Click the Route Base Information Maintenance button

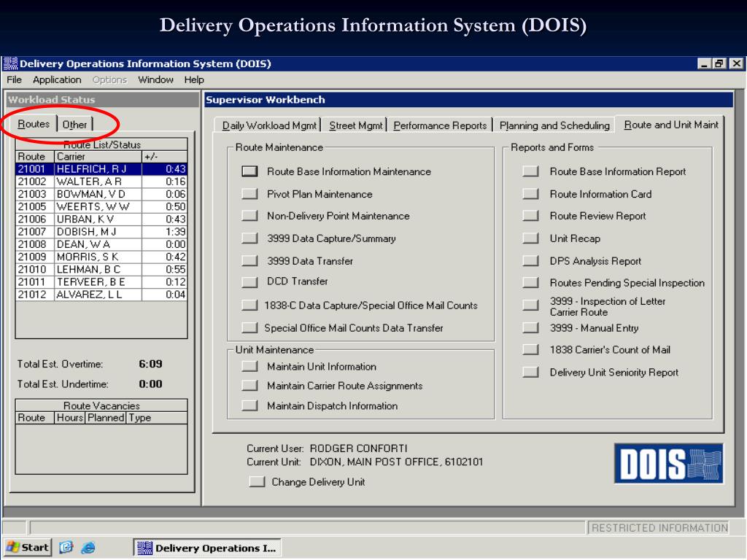[249, 171]
